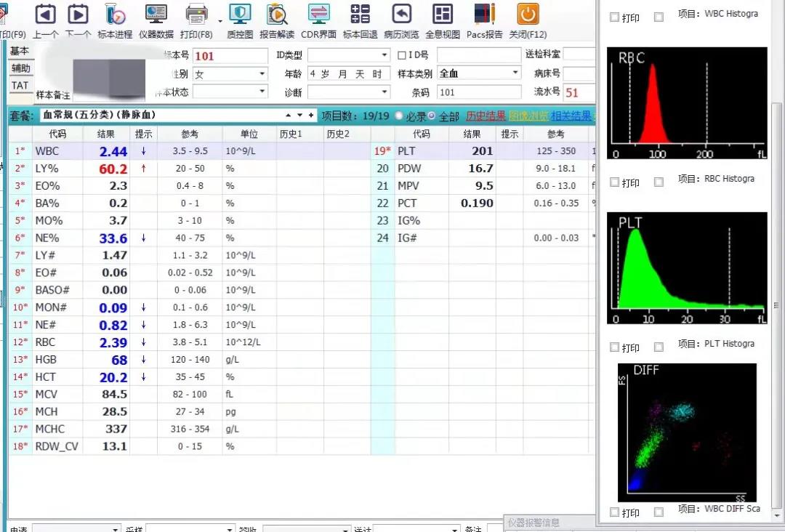Switch to the TAT tab
The height and width of the screenshot is (532, 785).
pyautogui.click(x=20, y=85)
